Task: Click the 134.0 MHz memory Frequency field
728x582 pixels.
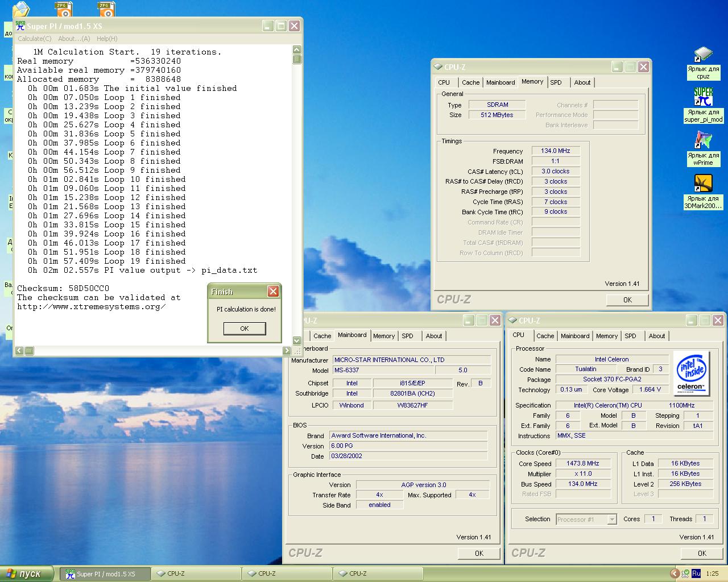Action: pos(556,151)
